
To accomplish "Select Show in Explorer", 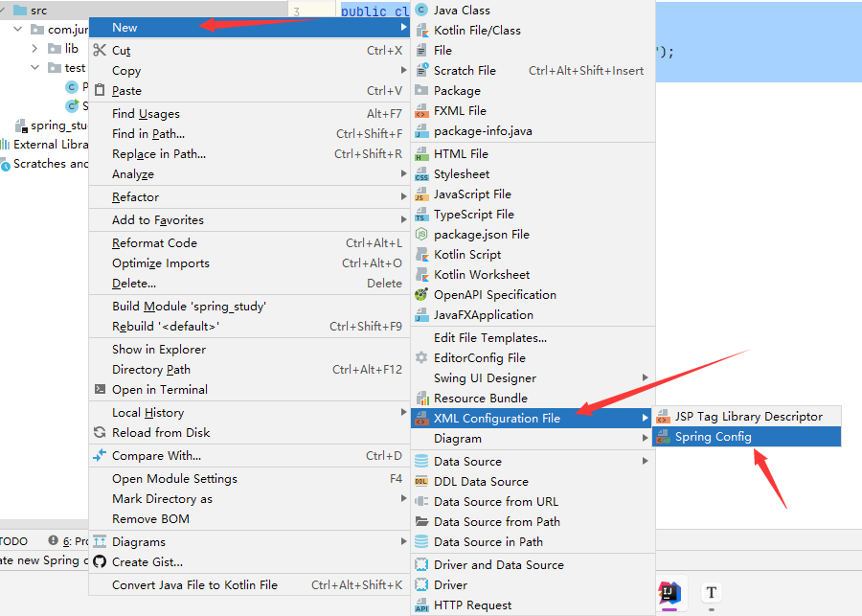I will pyautogui.click(x=249, y=350).
